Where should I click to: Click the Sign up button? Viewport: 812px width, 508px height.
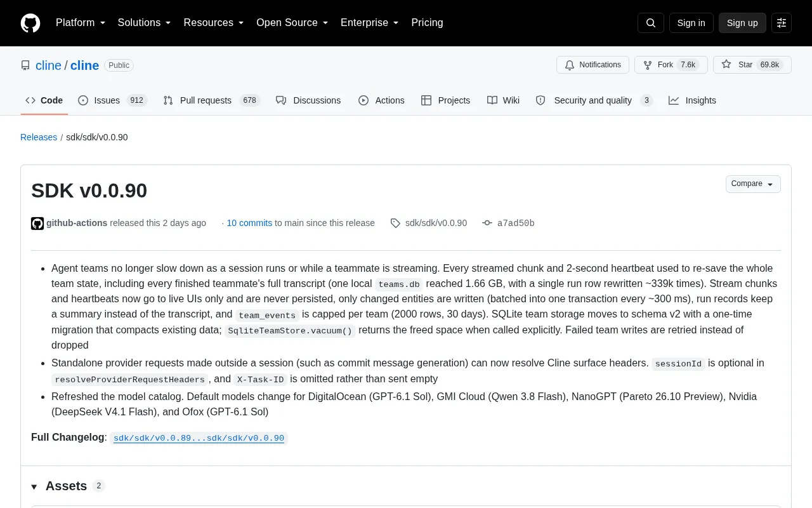coord(742,23)
